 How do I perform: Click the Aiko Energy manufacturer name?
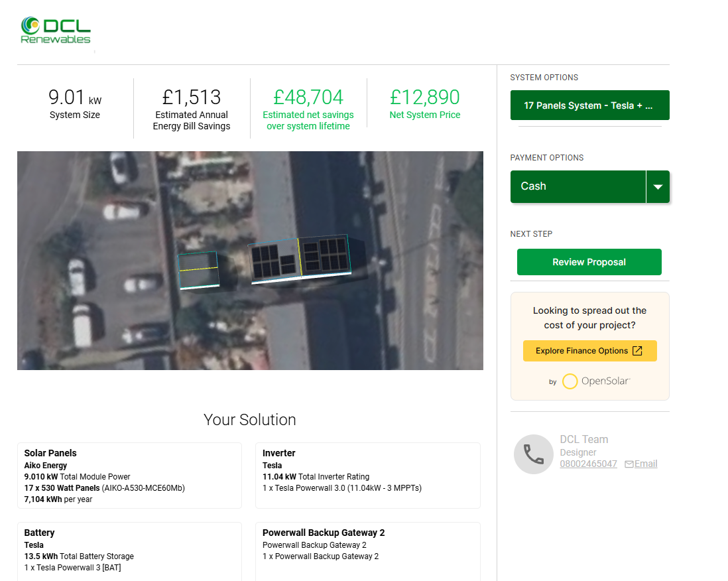(46, 466)
